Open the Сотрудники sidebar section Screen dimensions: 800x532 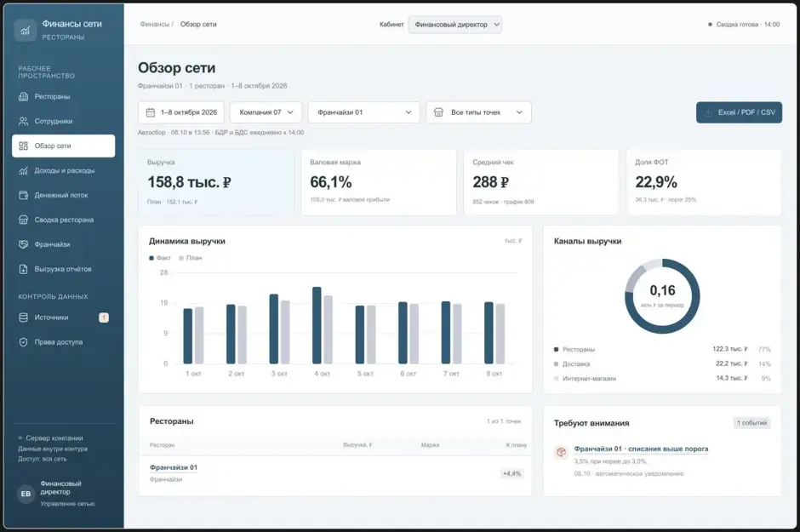tap(63, 121)
